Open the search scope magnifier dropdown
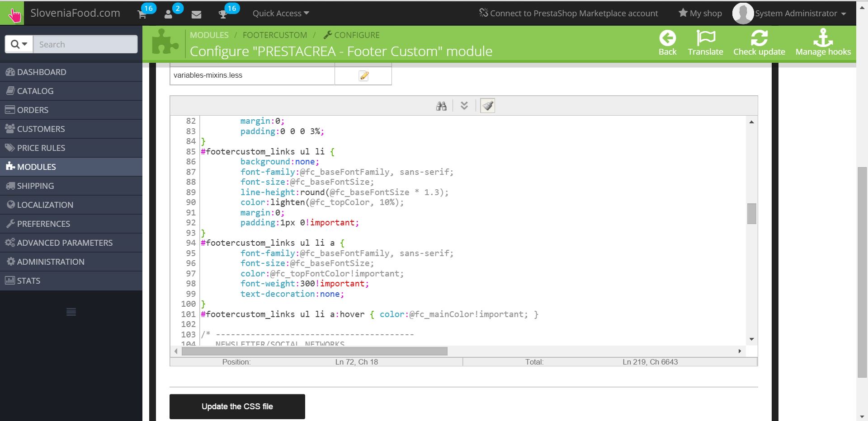868x421 pixels. pos(19,44)
